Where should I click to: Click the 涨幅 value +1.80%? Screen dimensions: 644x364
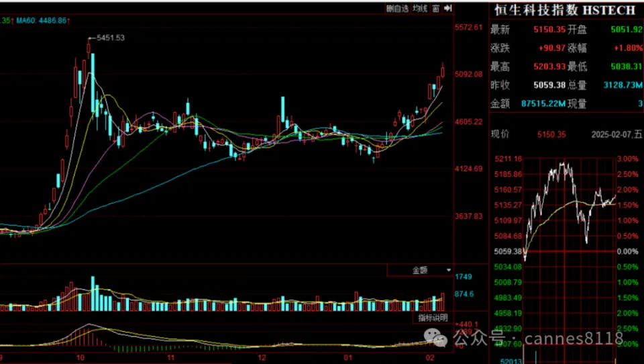click(x=627, y=48)
